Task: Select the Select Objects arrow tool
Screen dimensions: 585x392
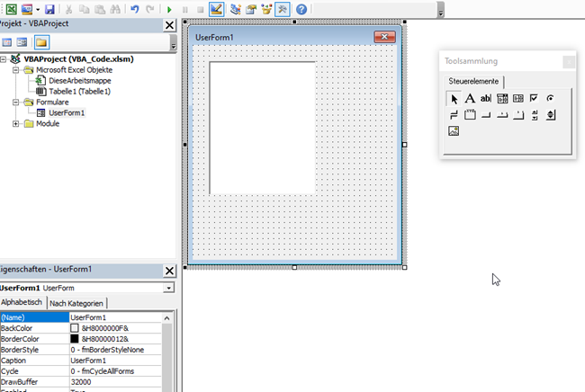Action: tap(454, 99)
